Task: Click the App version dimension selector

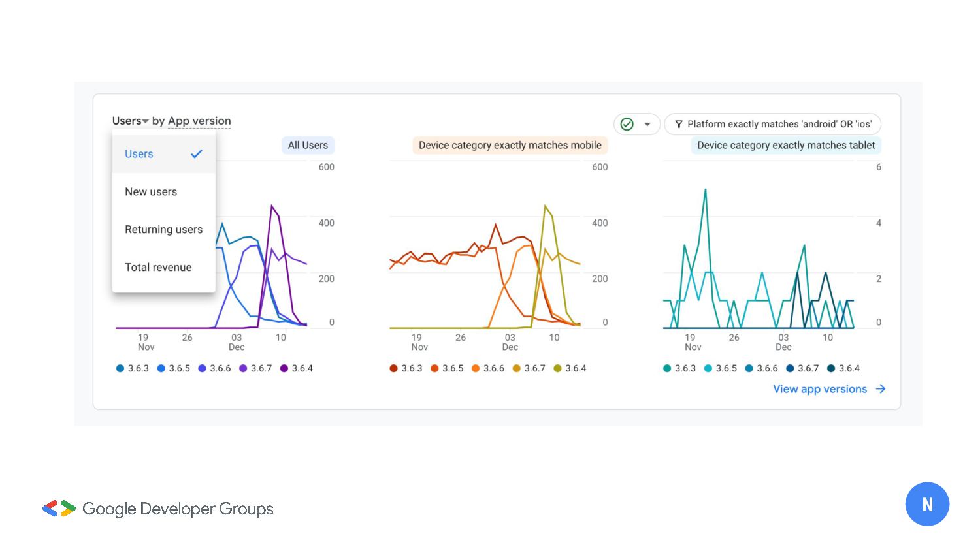Action: coord(199,121)
